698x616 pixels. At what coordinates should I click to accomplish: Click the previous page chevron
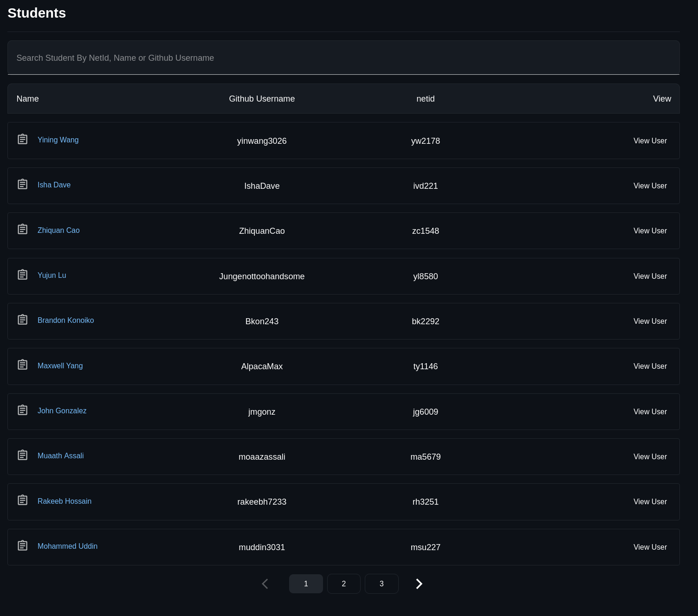[x=265, y=584]
